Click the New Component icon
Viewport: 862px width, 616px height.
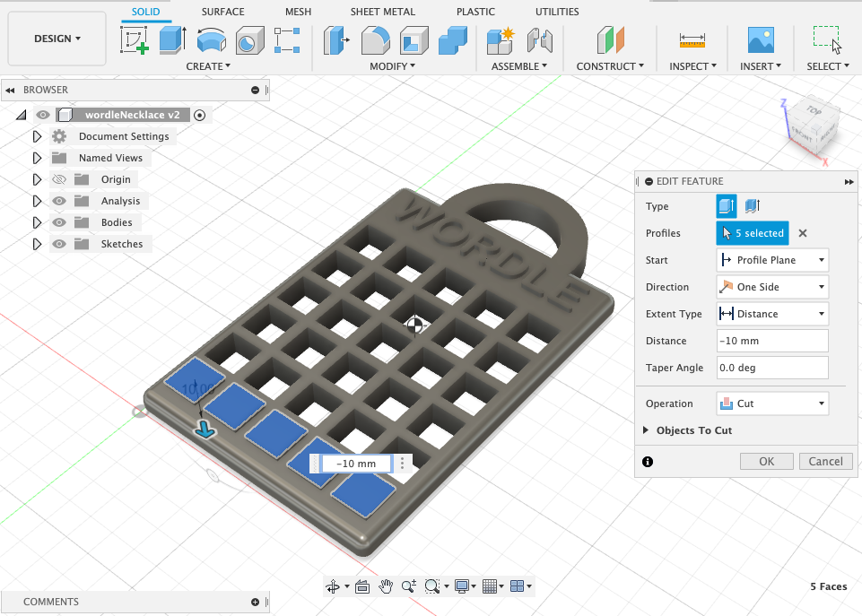coord(501,40)
